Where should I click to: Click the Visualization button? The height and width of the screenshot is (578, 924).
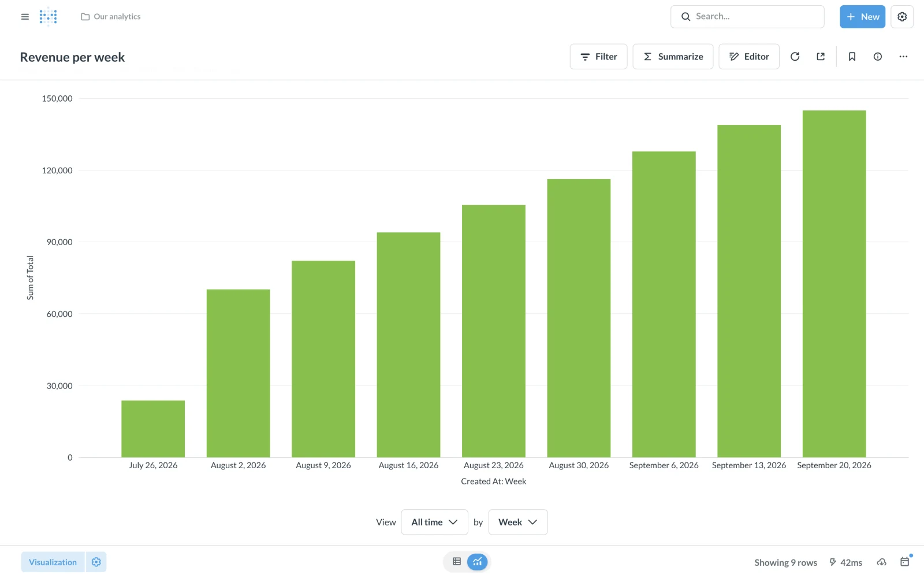click(53, 562)
